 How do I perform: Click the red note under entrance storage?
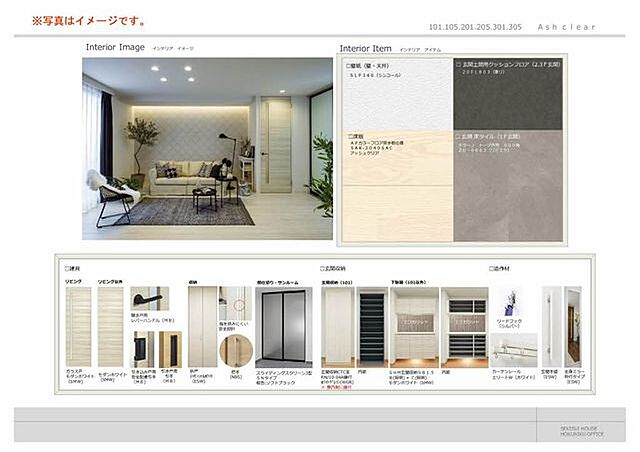pos(336,387)
